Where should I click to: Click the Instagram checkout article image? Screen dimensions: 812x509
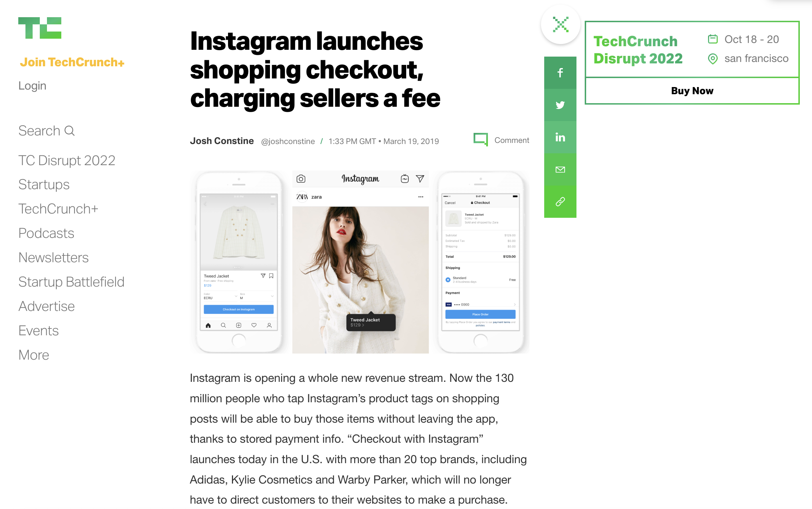[x=360, y=262]
